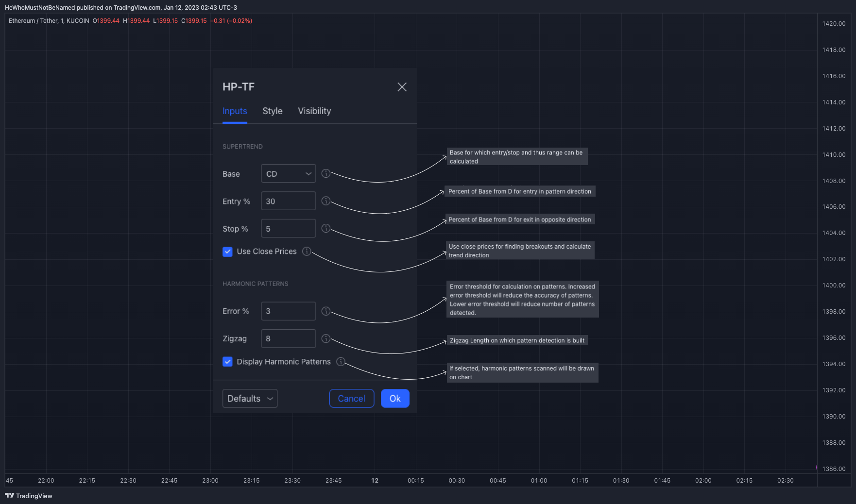Switch to the Visibility tab
This screenshot has height=504, width=856.
314,111
